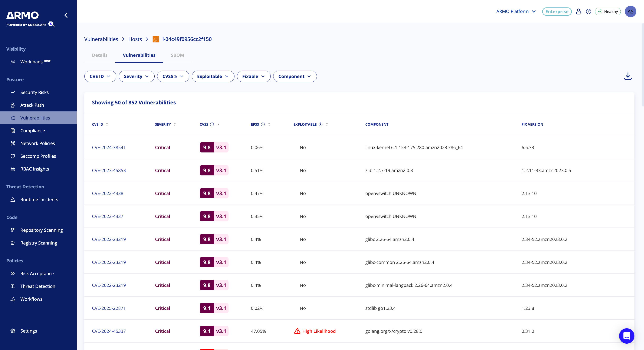Toggle the EPSS column sort arrows

point(269,124)
